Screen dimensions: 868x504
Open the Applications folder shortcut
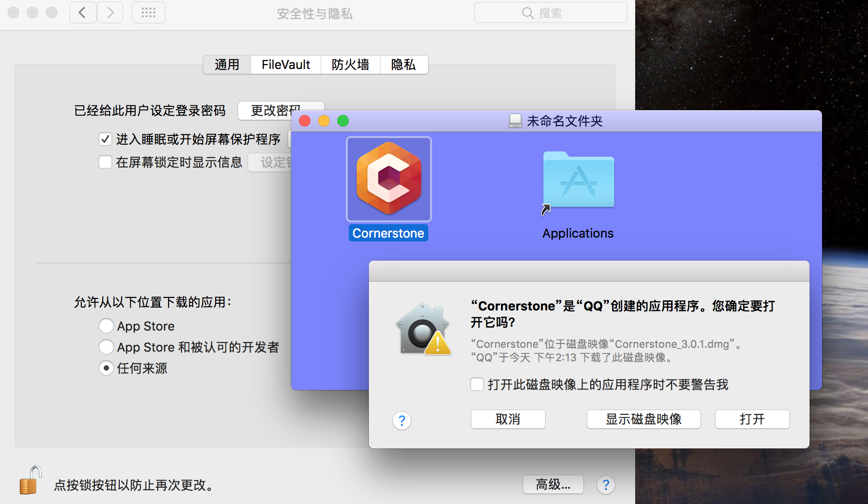578,181
